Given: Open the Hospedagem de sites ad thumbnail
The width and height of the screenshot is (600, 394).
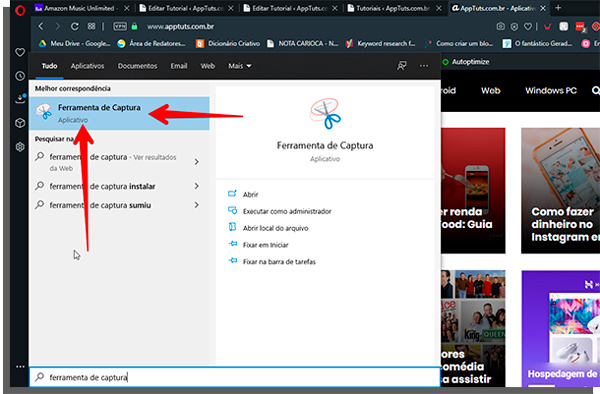Looking at the screenshot, I should point(561,329).
